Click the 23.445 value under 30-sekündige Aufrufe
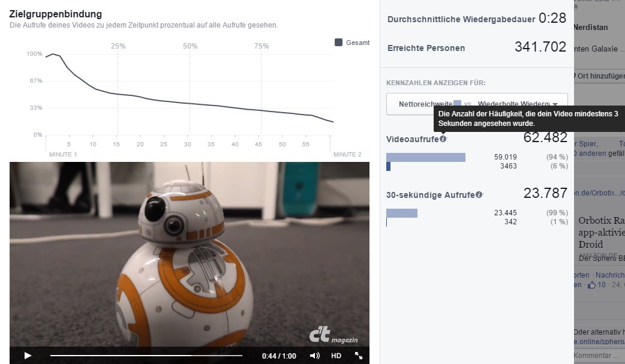 coord(506,213)
